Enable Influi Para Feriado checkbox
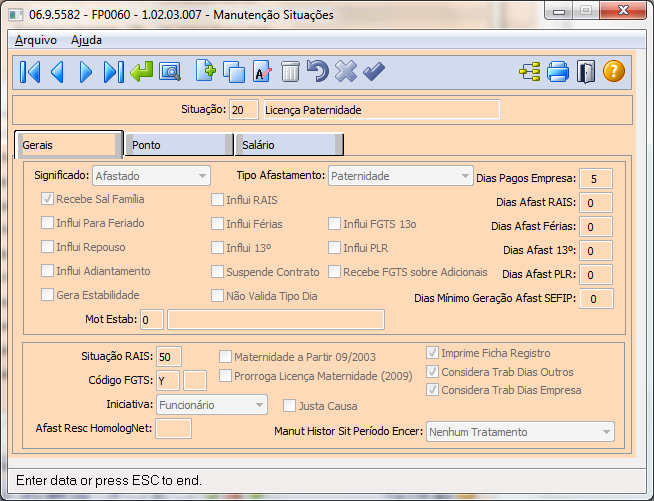654x501 pixels. [47, 223]
